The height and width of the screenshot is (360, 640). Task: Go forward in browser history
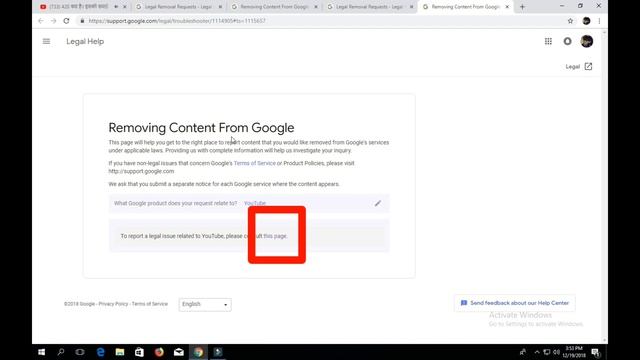[53, 21]
